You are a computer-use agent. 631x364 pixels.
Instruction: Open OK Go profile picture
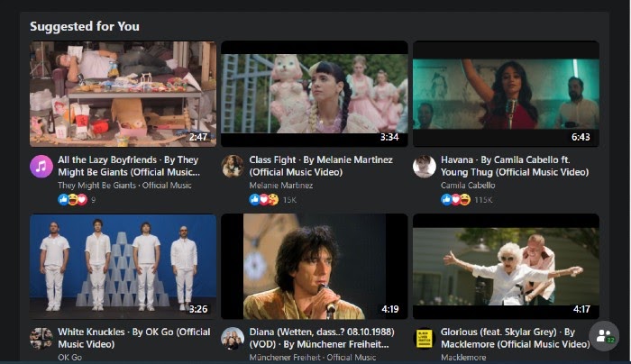tap(41, 338)
